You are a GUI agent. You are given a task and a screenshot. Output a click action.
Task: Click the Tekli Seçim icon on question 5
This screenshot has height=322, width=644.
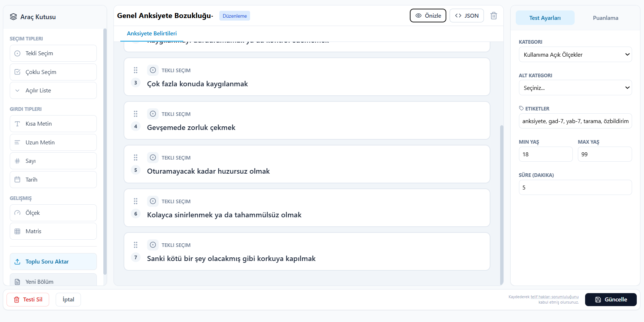point(153,157)
